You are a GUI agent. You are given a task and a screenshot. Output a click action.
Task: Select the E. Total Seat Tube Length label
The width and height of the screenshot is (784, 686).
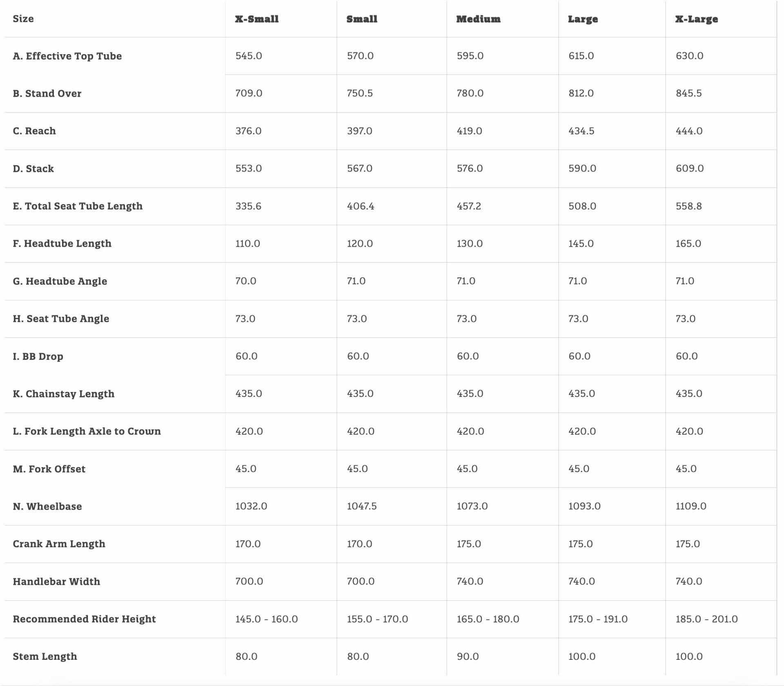click(x=78, y=206)
